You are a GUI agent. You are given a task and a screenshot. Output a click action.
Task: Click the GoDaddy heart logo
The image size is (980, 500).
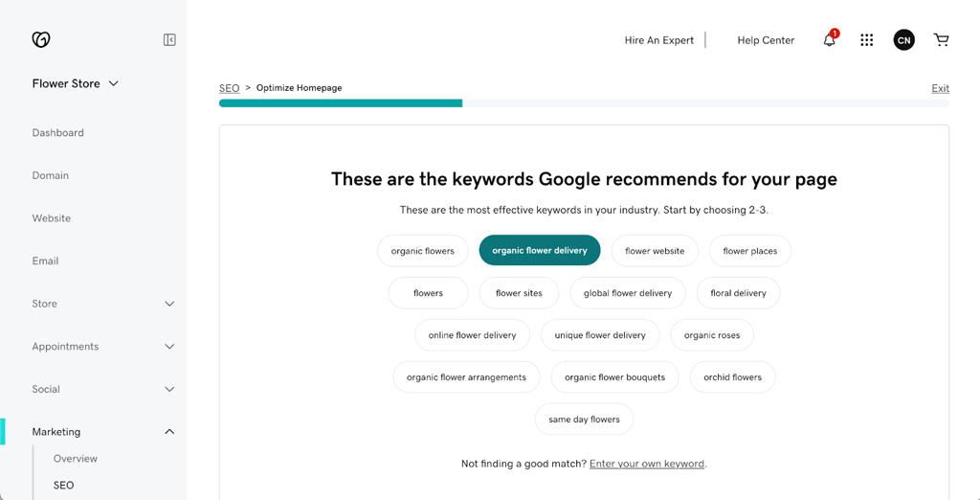[x=41, y=40]
